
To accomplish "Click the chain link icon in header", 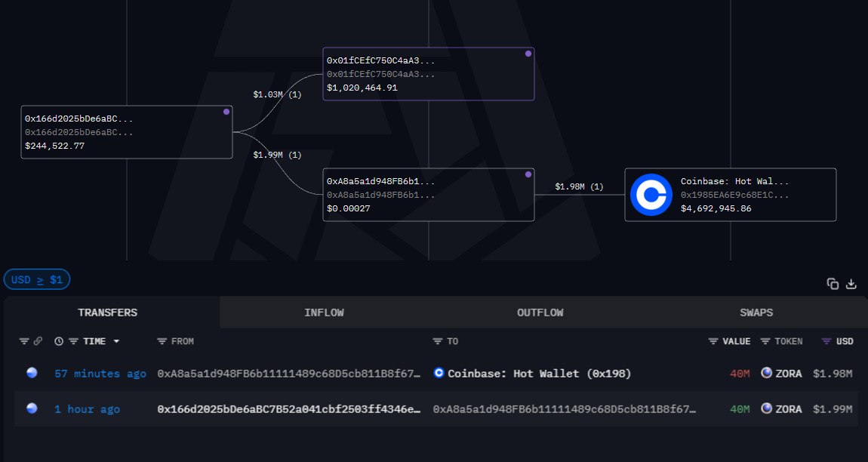I will point(38,341).
